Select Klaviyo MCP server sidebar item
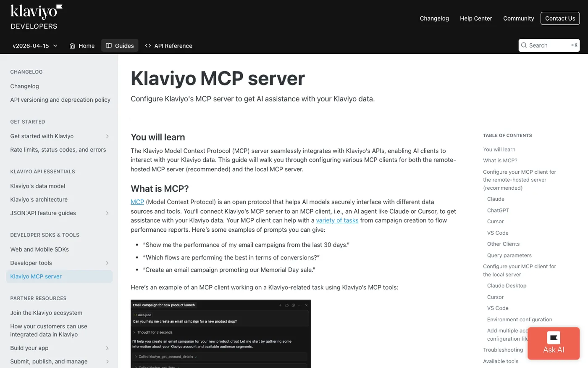 [x=59, y=276]
